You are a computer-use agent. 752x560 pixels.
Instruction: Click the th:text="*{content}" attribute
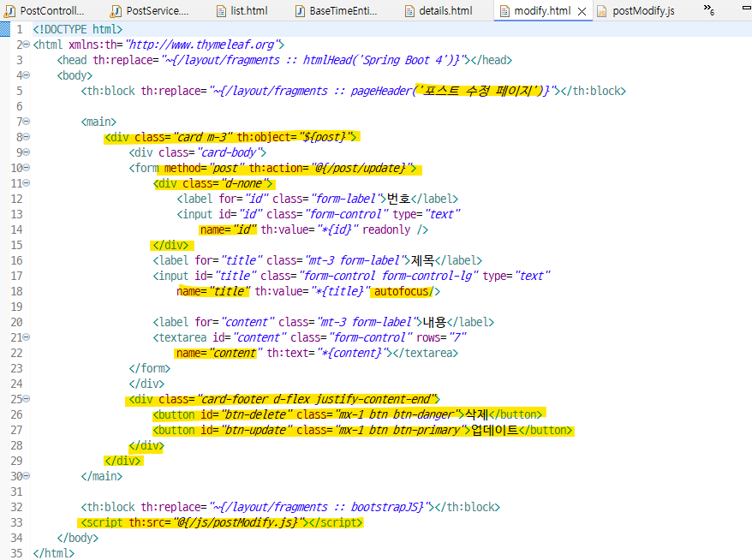click(x=327, y=353)
